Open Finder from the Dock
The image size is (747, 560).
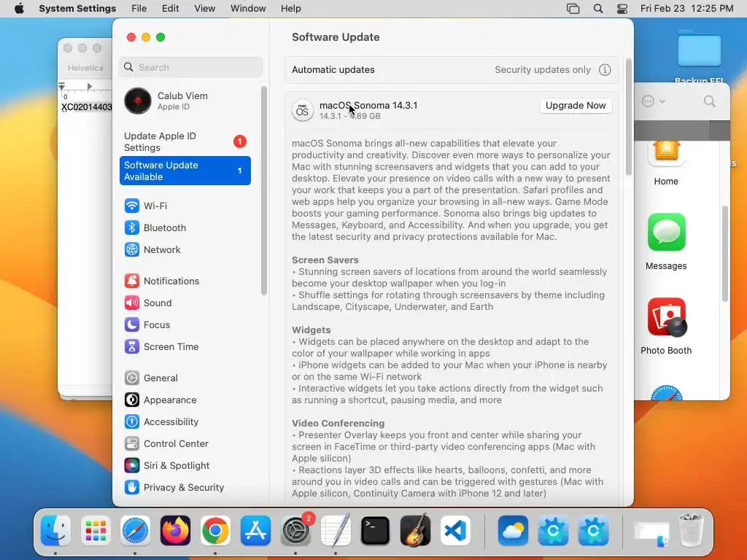point(55,530)
